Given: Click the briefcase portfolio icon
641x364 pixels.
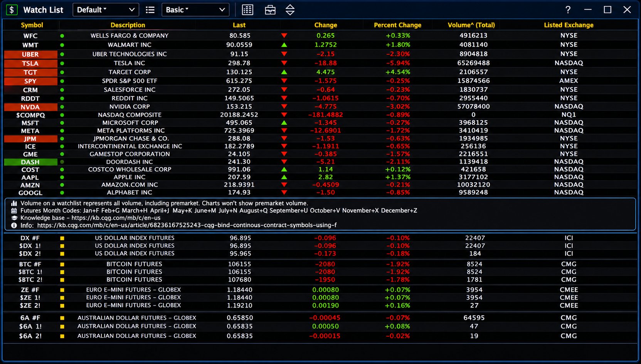Looking at the screenshot, I should coord(270,10).
